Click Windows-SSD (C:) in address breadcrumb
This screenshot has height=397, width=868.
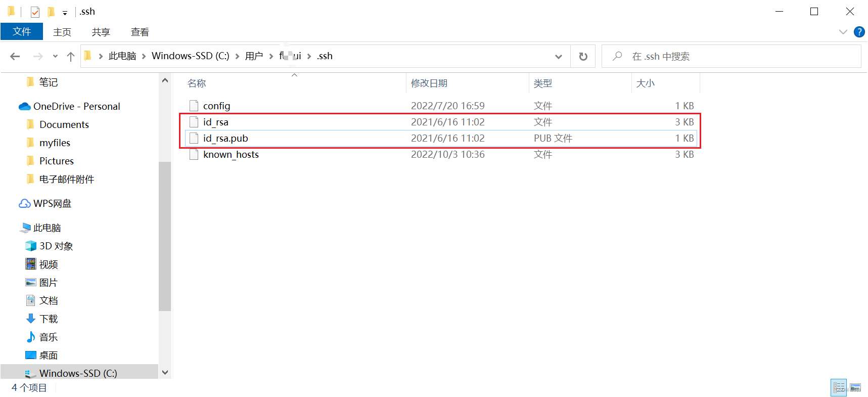(x=191, y=56)
